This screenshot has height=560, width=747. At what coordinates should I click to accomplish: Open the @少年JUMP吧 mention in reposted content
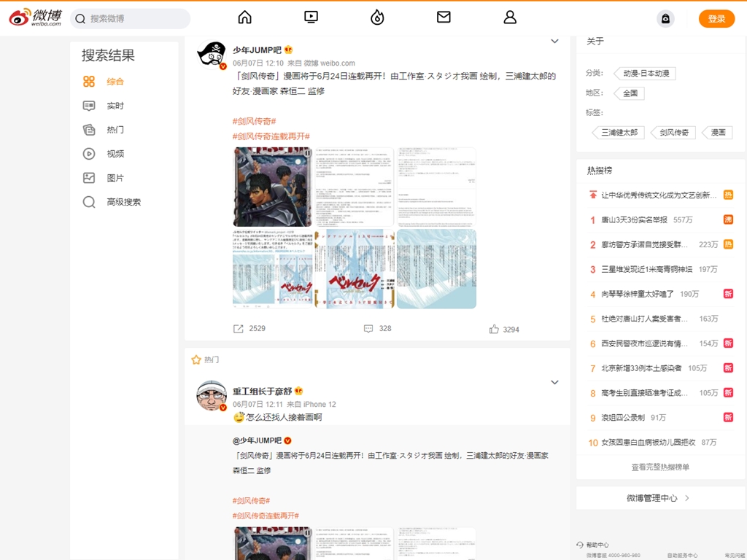(257, 440)
